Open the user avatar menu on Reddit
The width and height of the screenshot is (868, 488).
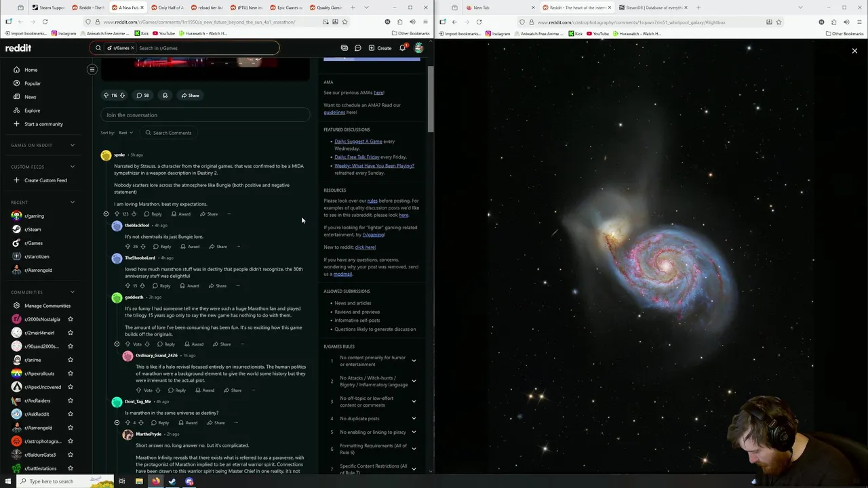[419, 48]
